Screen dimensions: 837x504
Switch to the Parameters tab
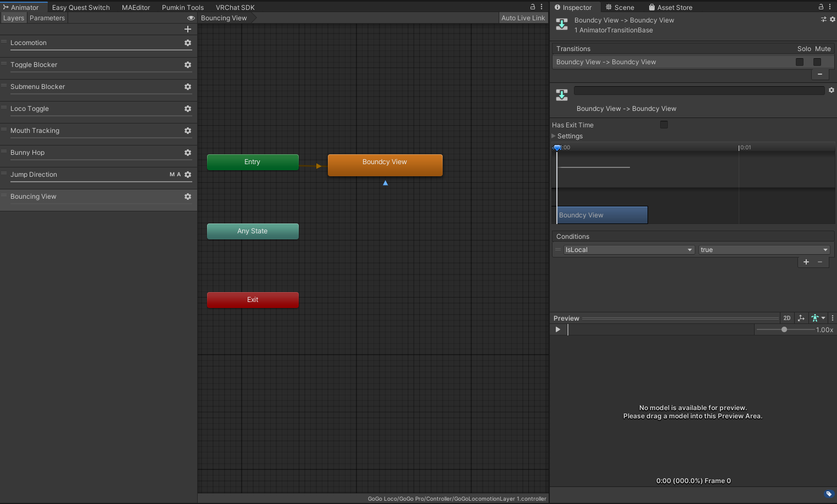tap(47, 18)
